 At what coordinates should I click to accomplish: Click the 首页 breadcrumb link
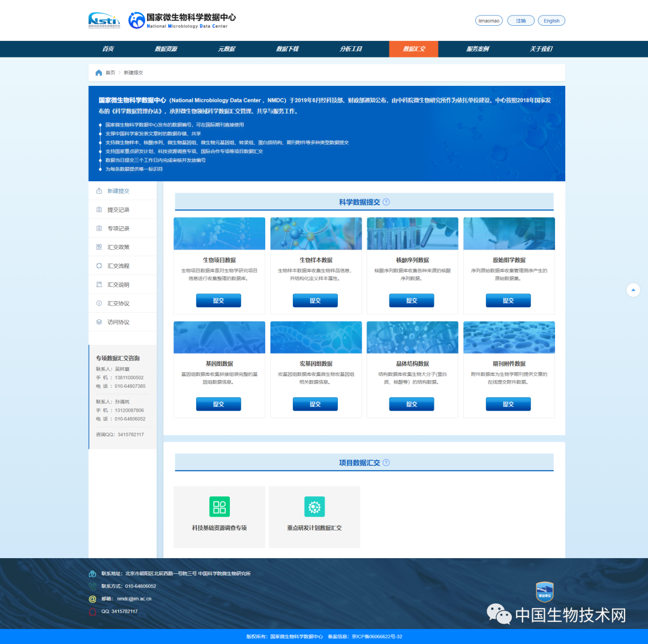pos(110,73)
